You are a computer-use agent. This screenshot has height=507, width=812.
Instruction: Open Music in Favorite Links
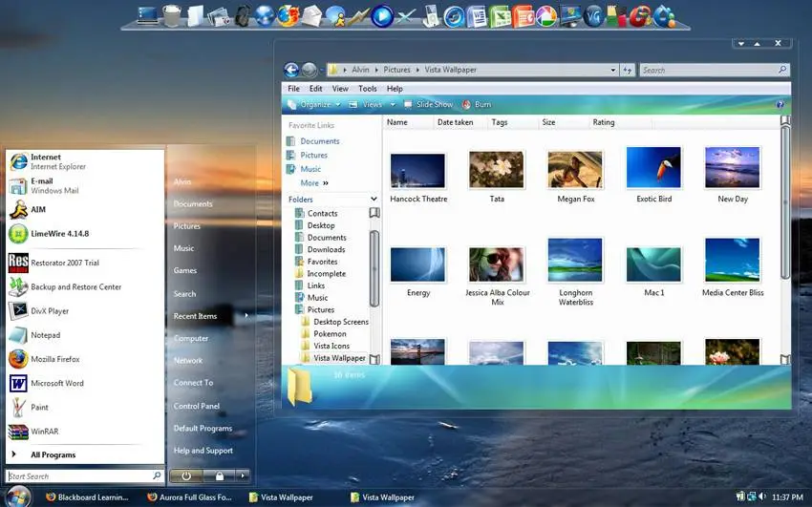310,169
